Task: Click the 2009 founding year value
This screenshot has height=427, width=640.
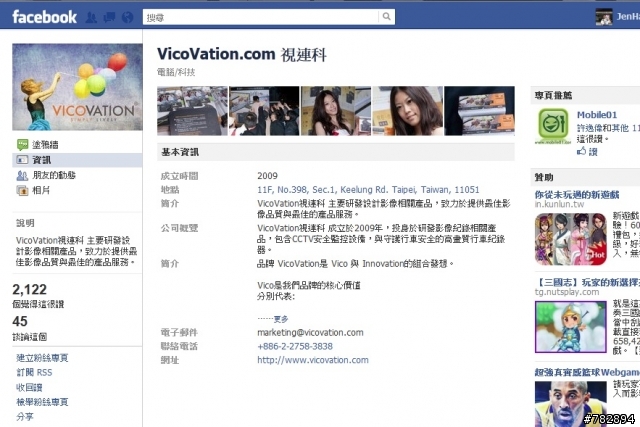Action: pyautogui.click(x=267, y=176)
